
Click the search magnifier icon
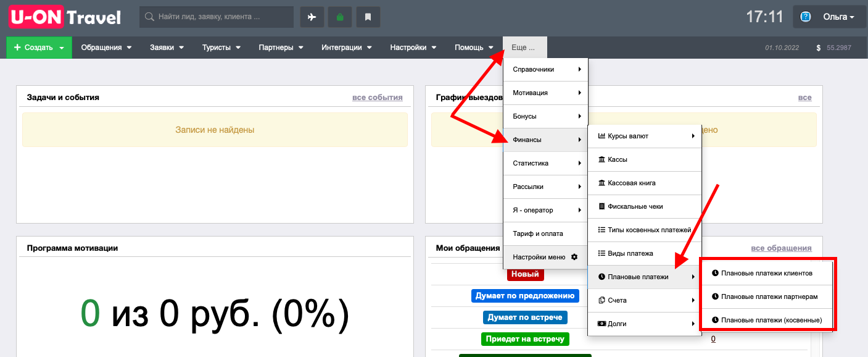pyautogui.click(x=149, y=17)
